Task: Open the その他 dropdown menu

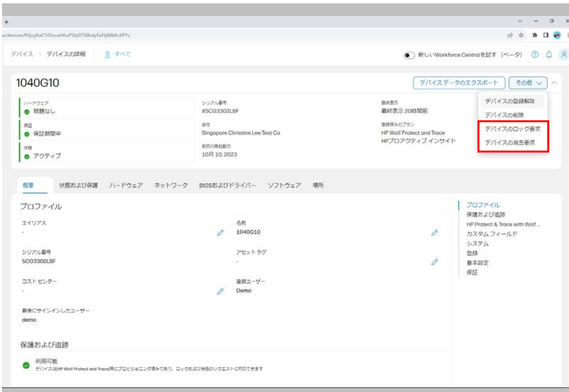Action: pyautogui.click(x=528, y=83)
